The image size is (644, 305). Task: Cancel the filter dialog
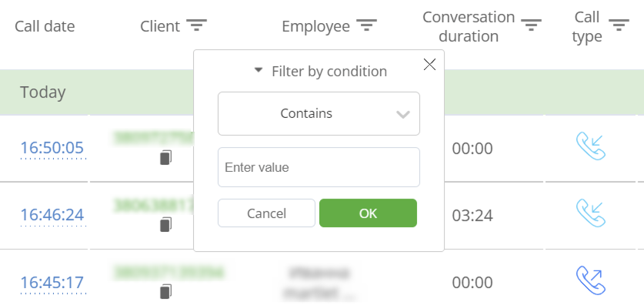[266, 213]
